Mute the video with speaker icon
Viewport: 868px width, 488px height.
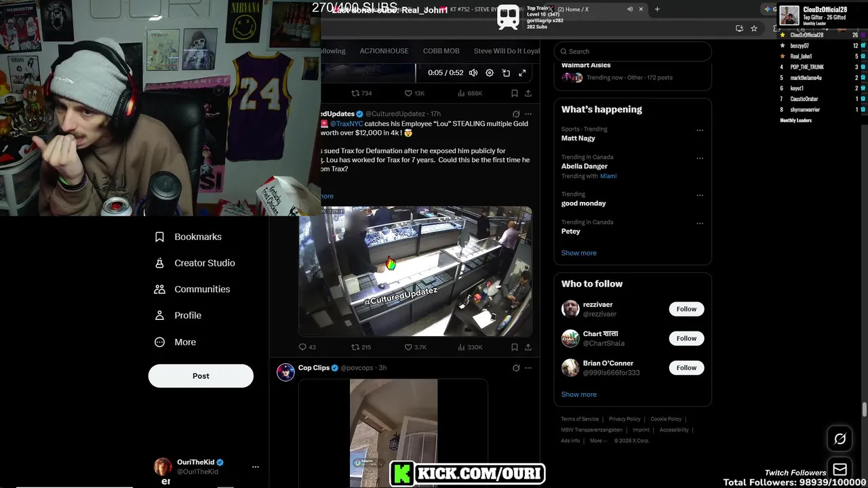click(x=473, y=73)
